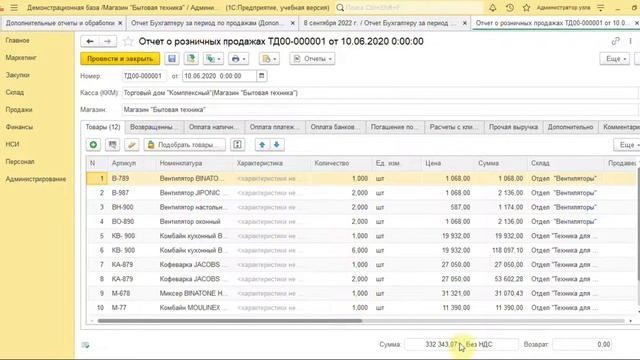Image resolution: width=640 pixels, height=360 pixels.
Task: Add new row with green plus
Action: [x=93, y=145]
